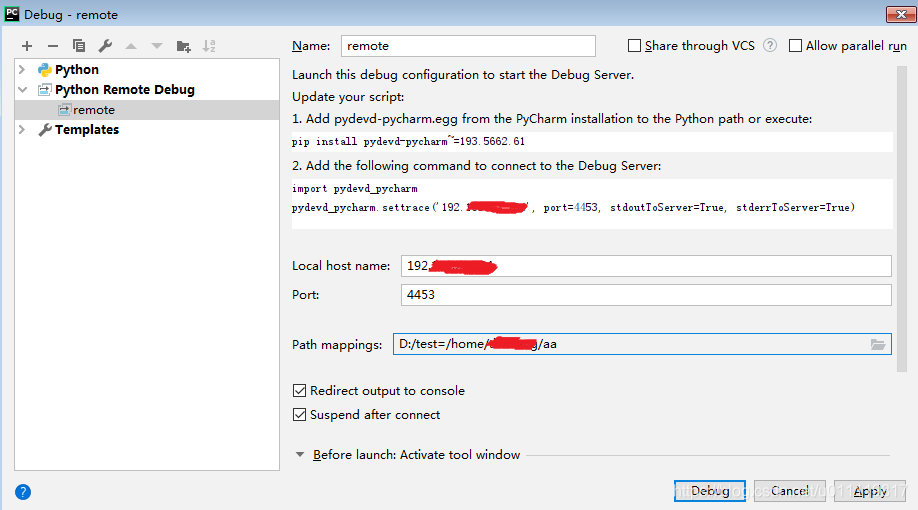Click into the Name field

click(x=468, y=46)
